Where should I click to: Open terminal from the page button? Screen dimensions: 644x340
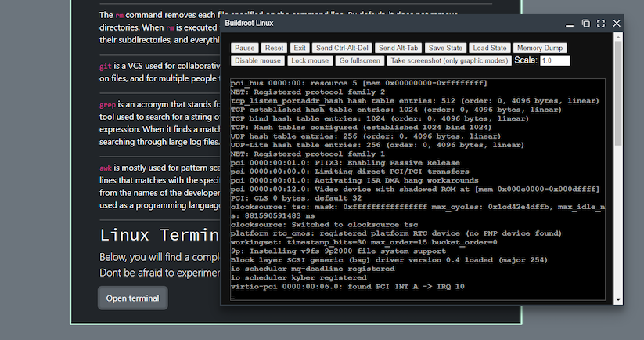tap(133, 298)
